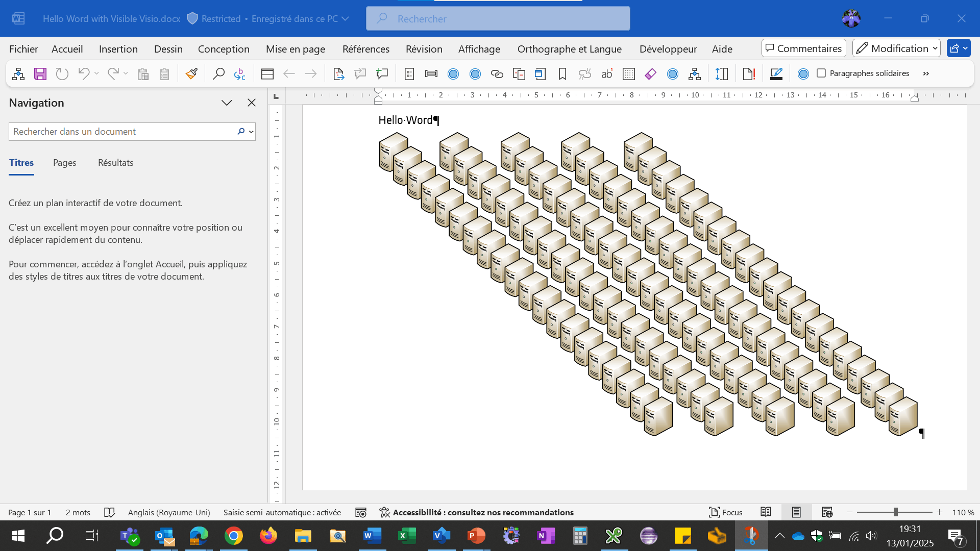
Task: Switch to the Résultats tab in Navigation
Action: tap(116, 163)
